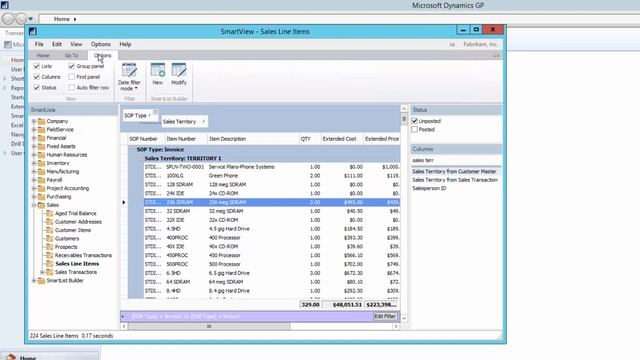
Task: Click the Columns search field 'sales terr'
Action: click(456, 160)
